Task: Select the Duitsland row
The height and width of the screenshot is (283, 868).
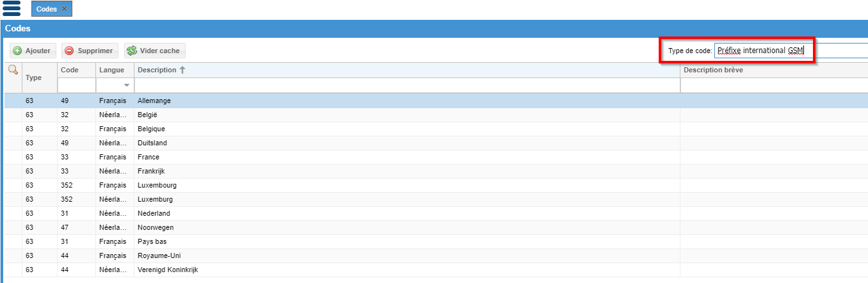Action: pos(436,143)
